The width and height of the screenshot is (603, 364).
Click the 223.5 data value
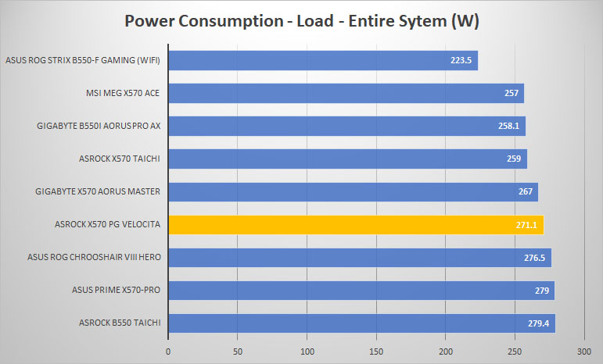click(x=461, y=60)
